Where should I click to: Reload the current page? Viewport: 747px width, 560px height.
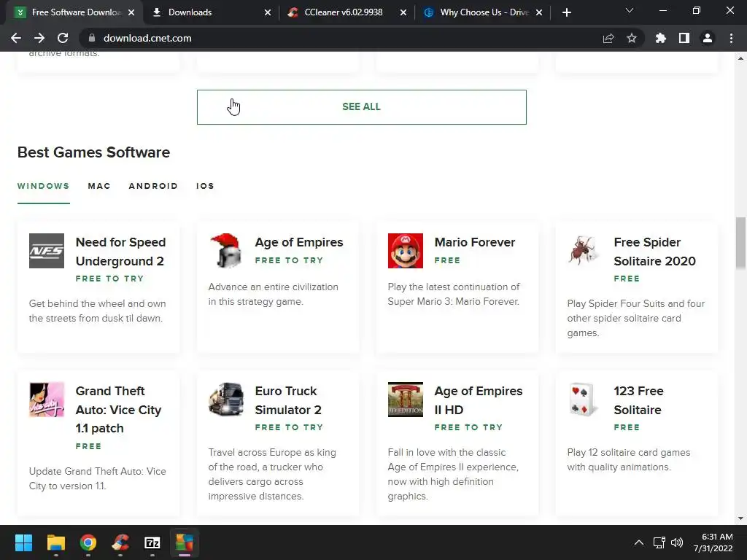coord(63,38)
